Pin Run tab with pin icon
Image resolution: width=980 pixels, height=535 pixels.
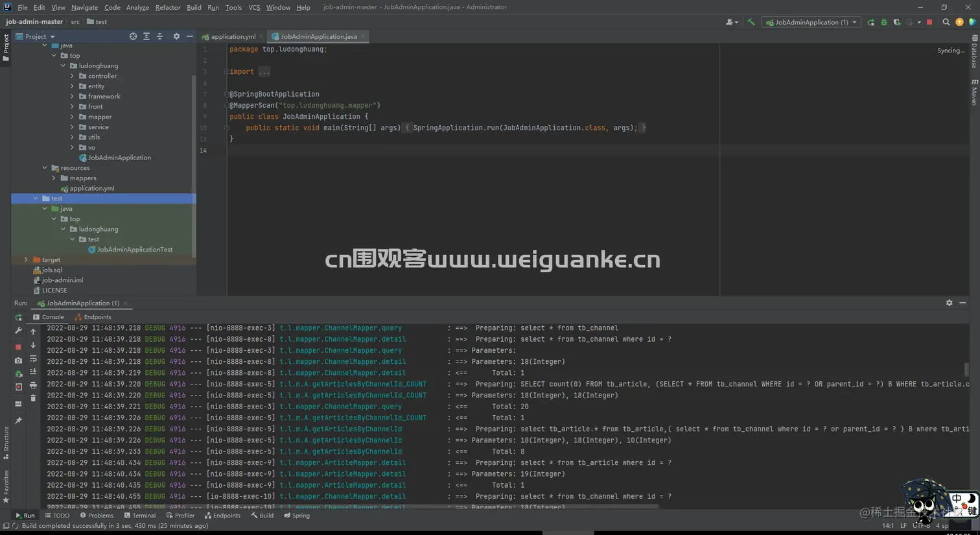point(19,421)
